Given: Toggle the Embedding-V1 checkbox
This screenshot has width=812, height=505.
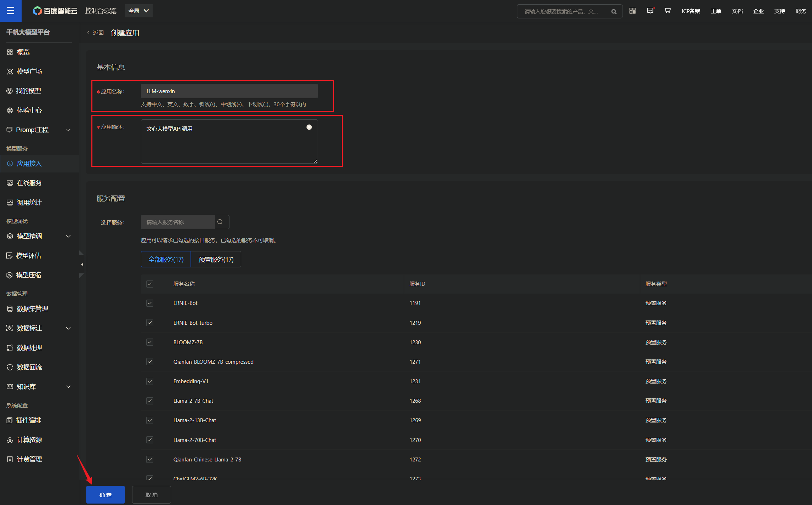Looking at the screenshot, I should pos(150,381).
